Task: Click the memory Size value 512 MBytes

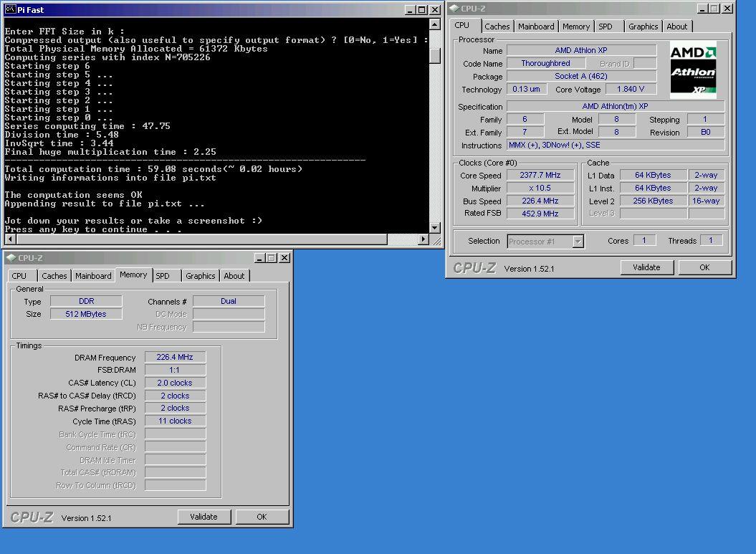Action: point(86,314)
